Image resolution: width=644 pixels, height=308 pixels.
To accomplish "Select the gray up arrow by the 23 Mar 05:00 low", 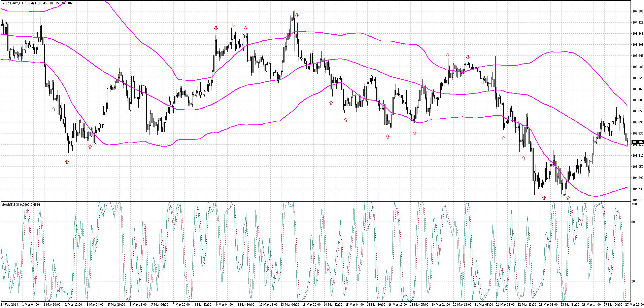I will click(544, 198).
